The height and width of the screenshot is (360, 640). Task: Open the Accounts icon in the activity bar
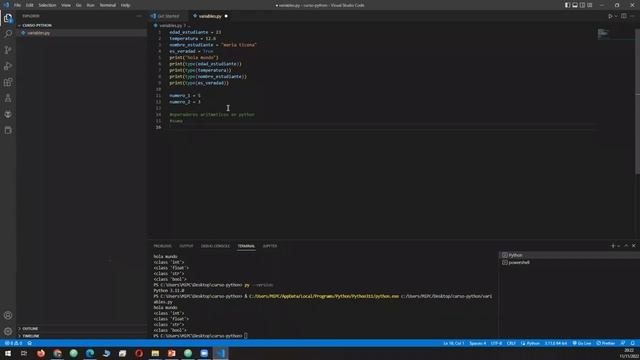8,315
